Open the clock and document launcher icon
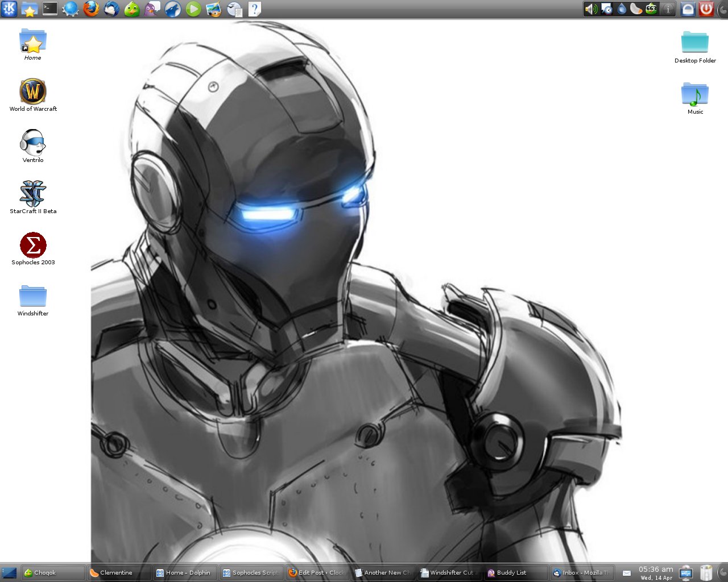 [x=234, y=9]
